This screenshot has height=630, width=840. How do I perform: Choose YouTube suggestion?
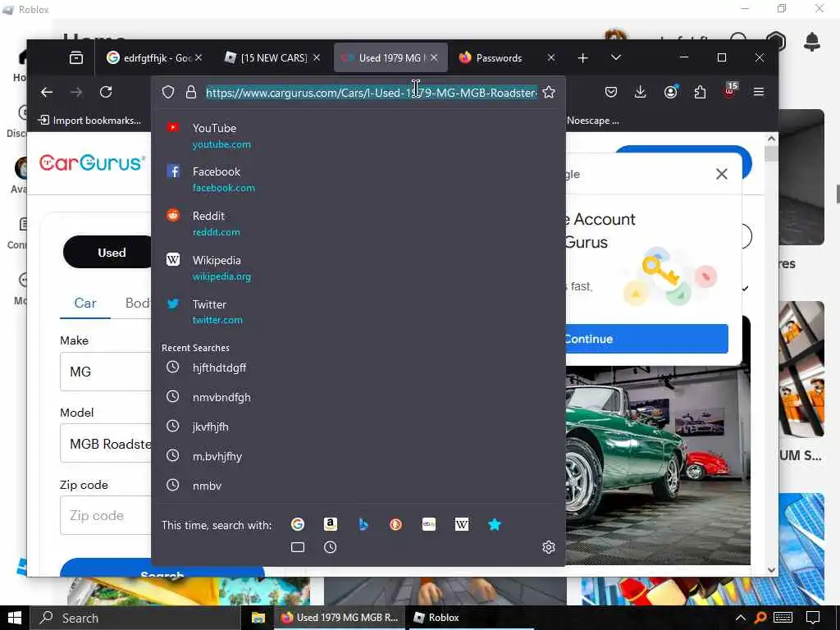coord(358,135)
